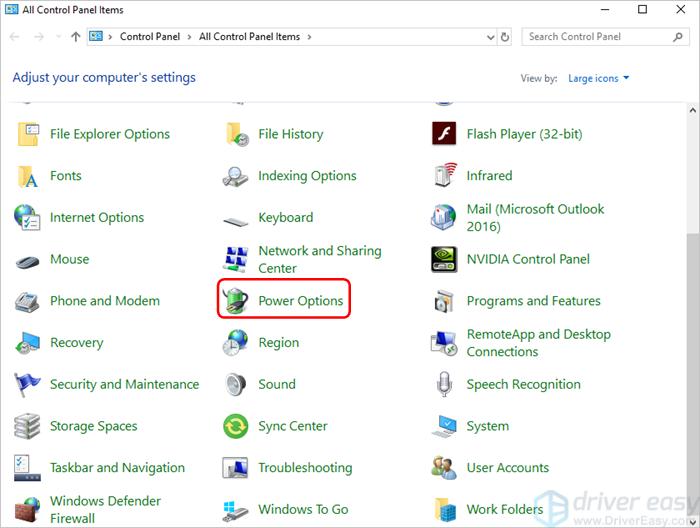Go up one level with up arrow
This screenshot has height=528, width=700.
[75, 37]
